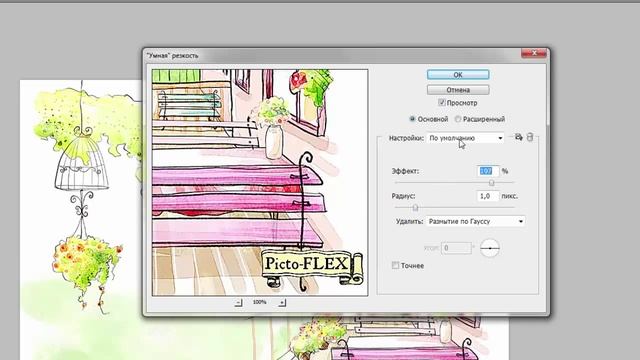Cancel the dialog with the Отмена button

point(458,90)
